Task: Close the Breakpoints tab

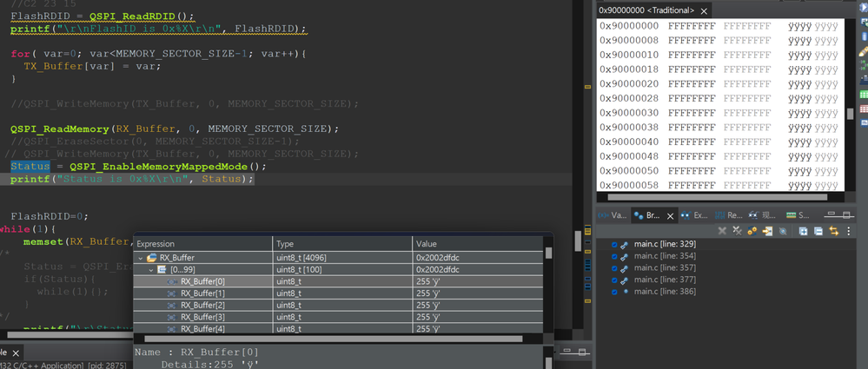Action: [x=671, y=216]
